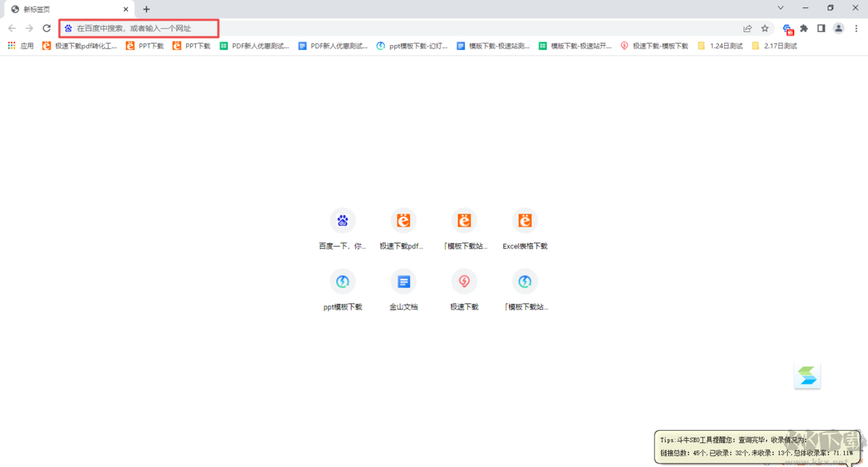Open the PDF新人优惠测试 bookmark with blue doc icon
Viewport: 868px width, 467px height.
pyautogui.click(x=333, y=46)
